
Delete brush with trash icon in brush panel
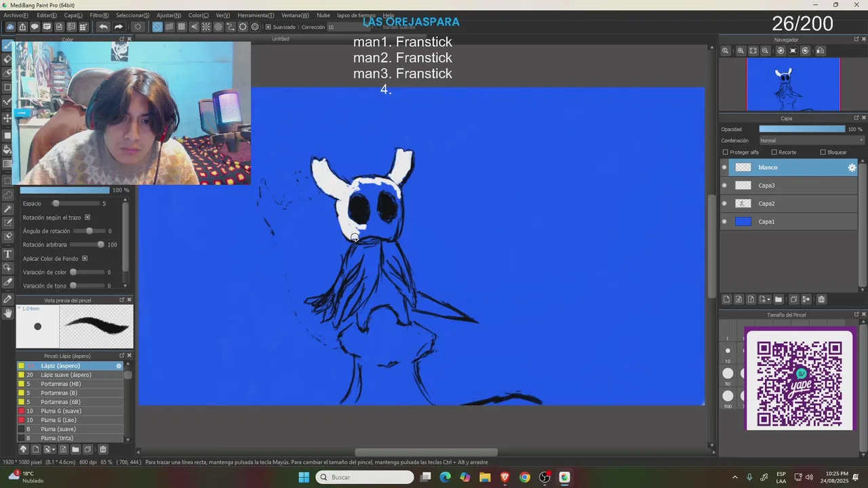tap(103, 449)
